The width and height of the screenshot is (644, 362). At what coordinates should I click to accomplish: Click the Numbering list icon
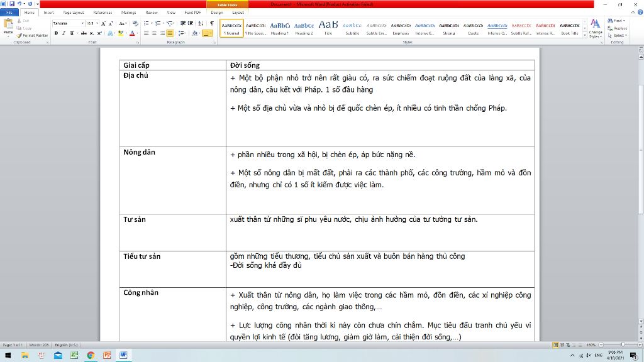pyautogui.click(x=158, y=23)
